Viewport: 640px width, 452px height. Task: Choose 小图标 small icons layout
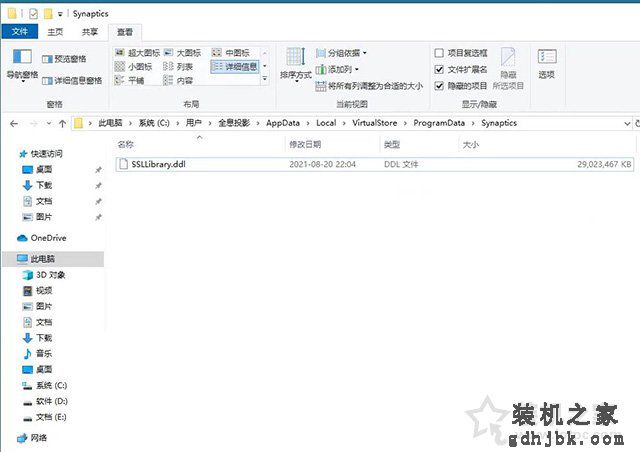tap(133, 66)
